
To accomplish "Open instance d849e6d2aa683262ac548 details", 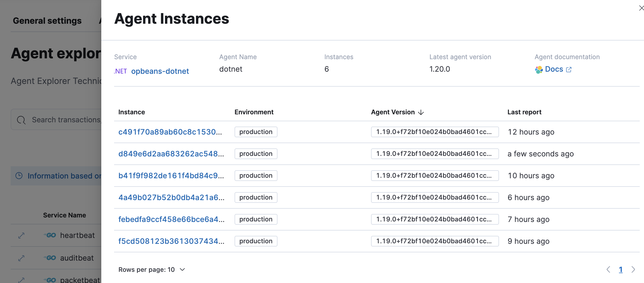I will tap(171, 153).
